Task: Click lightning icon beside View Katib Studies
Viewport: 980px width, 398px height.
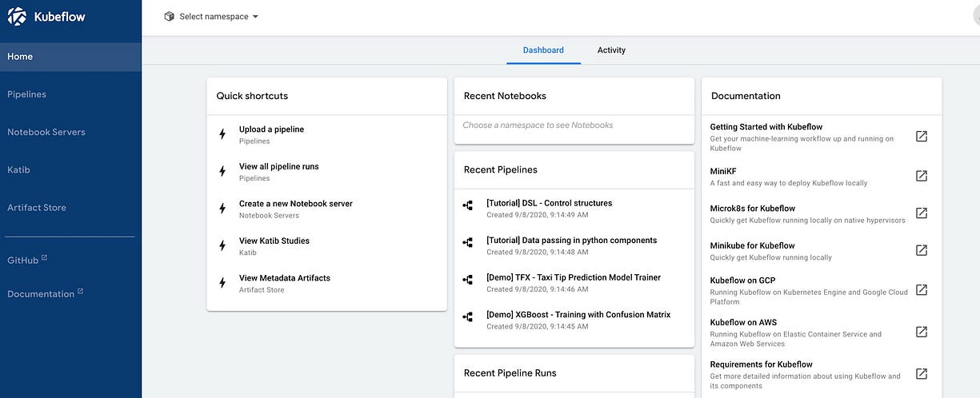Action: tap(222, 245)
